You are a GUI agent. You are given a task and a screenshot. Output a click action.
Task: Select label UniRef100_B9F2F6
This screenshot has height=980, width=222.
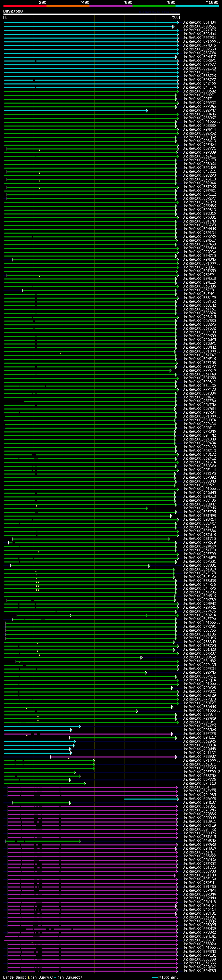point(199,734)
